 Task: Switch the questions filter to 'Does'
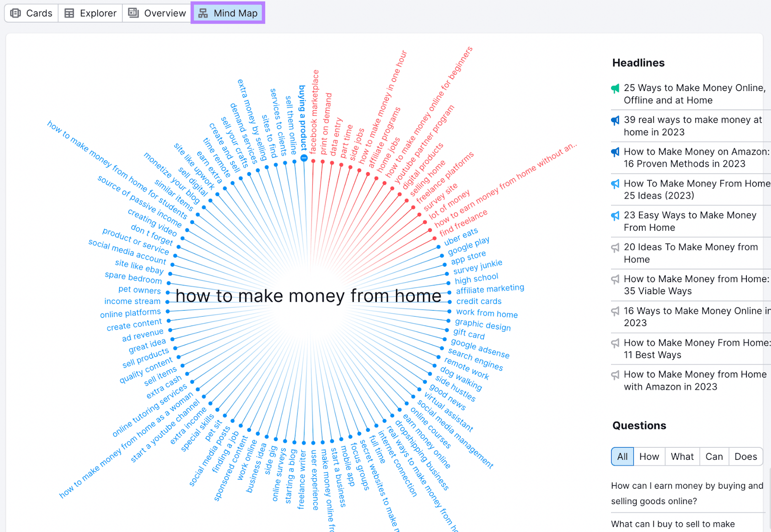[x=745, y=456]
